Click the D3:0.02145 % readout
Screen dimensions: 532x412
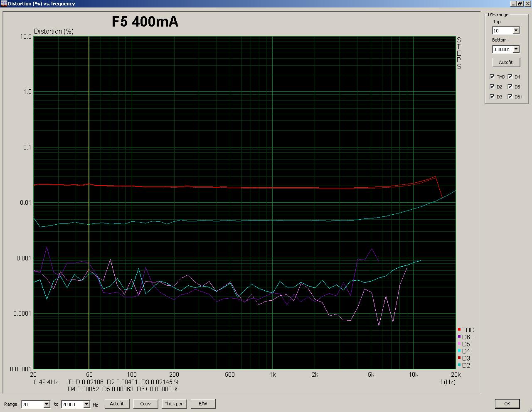(160, 382)
